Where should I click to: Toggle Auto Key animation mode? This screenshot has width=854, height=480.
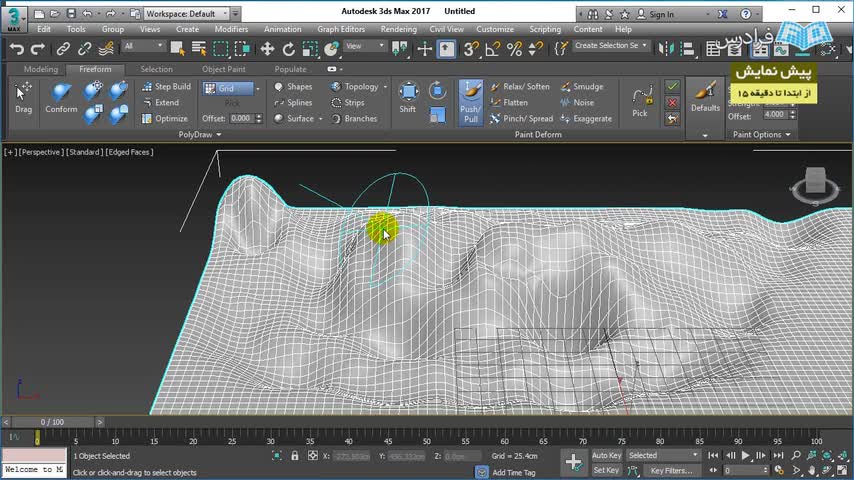pos(606,456)
